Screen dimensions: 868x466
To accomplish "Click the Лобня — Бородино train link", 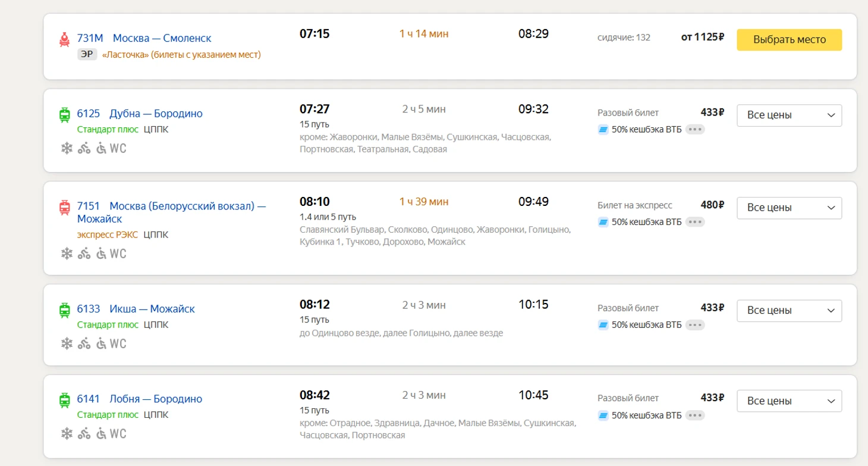I will 156,399.
